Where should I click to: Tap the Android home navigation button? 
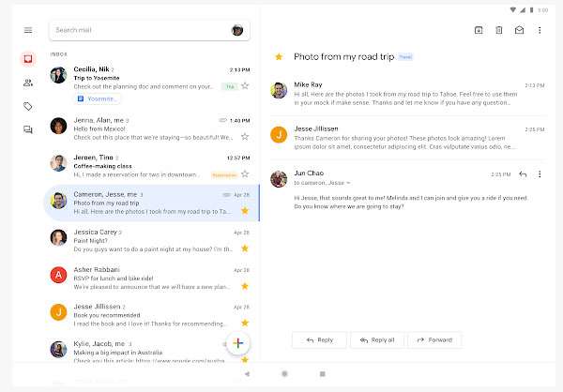pyautogui.click(x=284, y=374)
